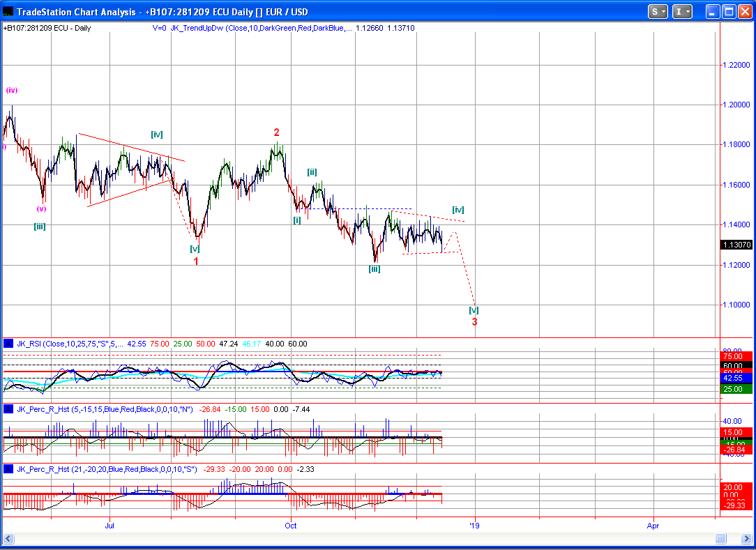
Task: Click the icon beside JK_Perc_R_Hst (5,-15,15
Action: click(x=8, y=409)
